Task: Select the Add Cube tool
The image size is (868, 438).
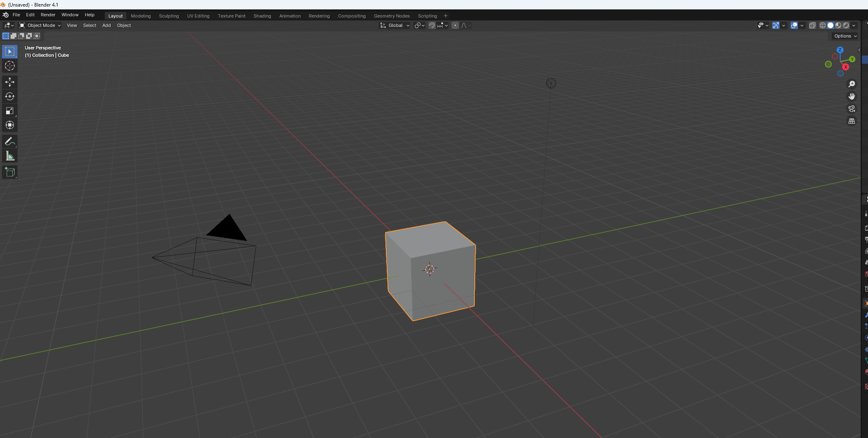Action: [x=10, y=172]
